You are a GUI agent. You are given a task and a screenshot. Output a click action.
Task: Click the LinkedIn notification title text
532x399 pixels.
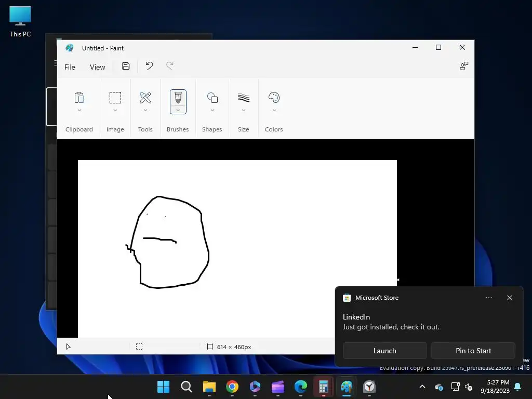pyautogui.click(x=356, y=317)
